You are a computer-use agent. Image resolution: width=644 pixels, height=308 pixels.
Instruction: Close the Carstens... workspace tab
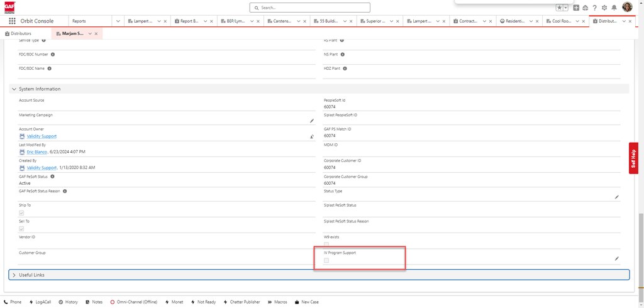click(x=305, y=21)
